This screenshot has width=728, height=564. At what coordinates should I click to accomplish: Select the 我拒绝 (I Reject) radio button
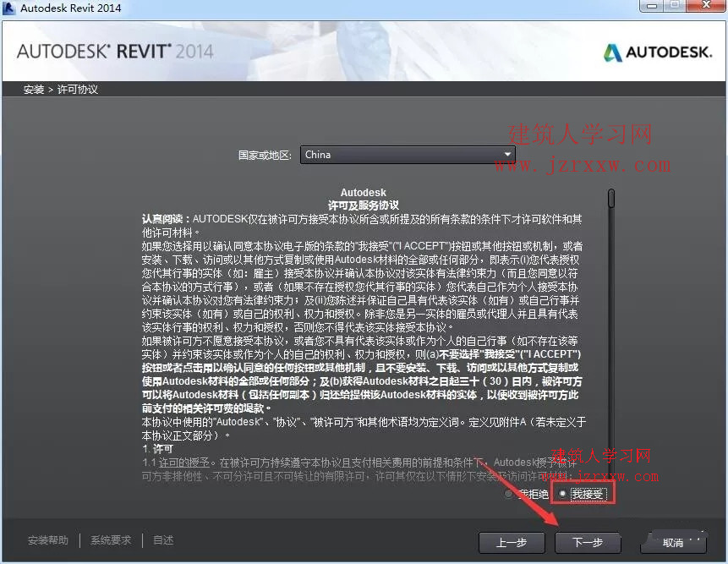[509, 494]
